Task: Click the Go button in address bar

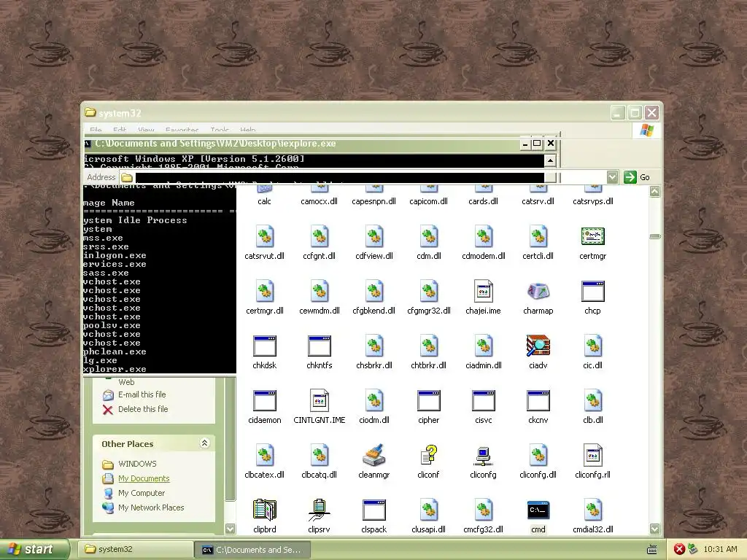Action: (x=636, y=177)
